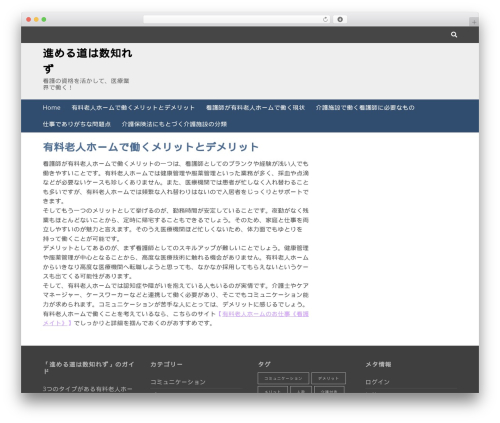
Task: Click the メタ情報 footer heading
Action: click(x=378, y=364)
